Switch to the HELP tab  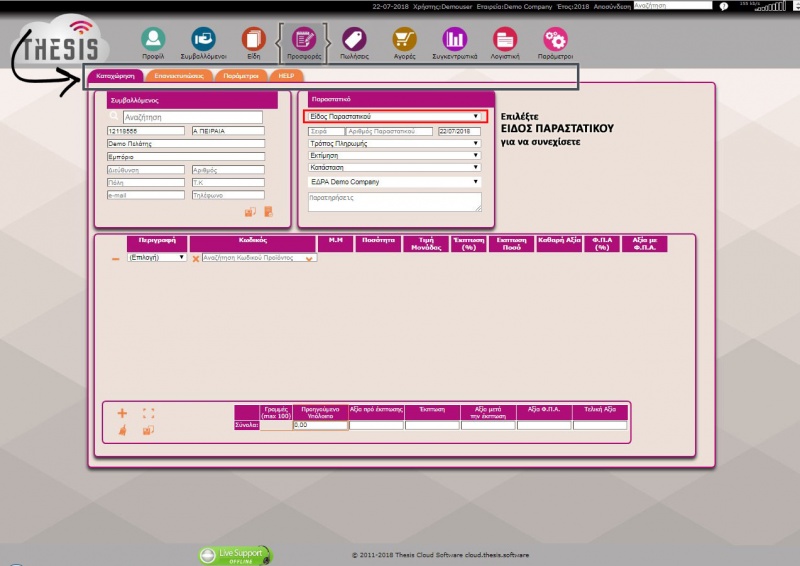[x=286, y=75]
